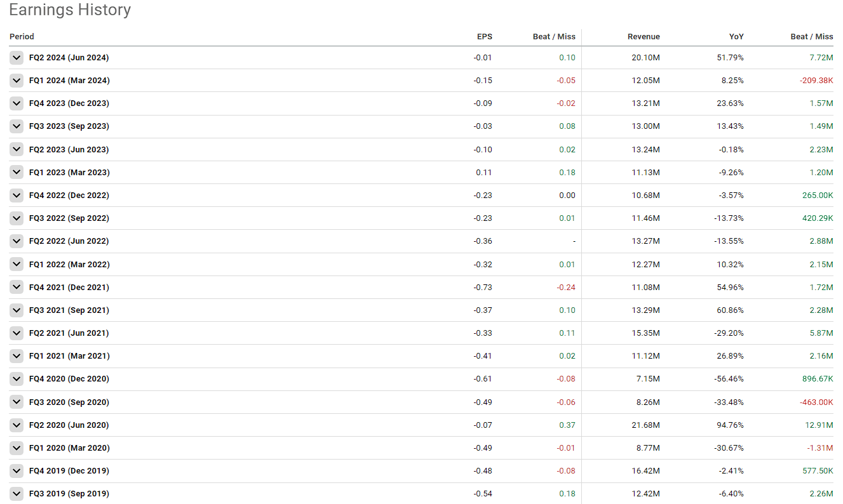Expand the FQ2 2020 (Jun 2020) row
Screen dimensions: 843x504
tap(17, 425)
